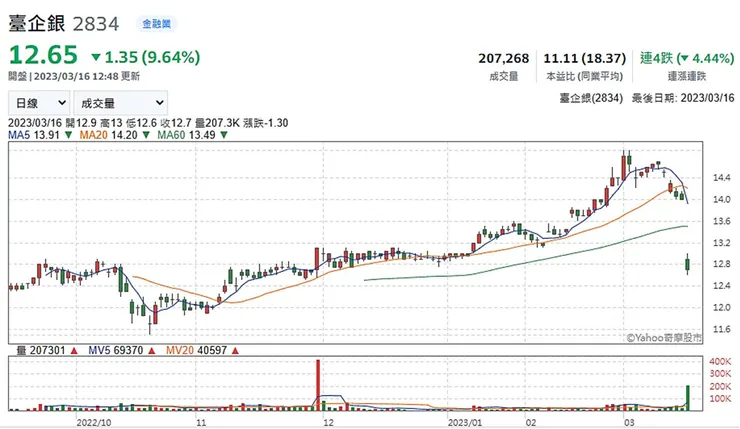This screenshot has height=429, width=740.
Task: Click the price change 1.35 (9.64%)
Action: (152, 58)
